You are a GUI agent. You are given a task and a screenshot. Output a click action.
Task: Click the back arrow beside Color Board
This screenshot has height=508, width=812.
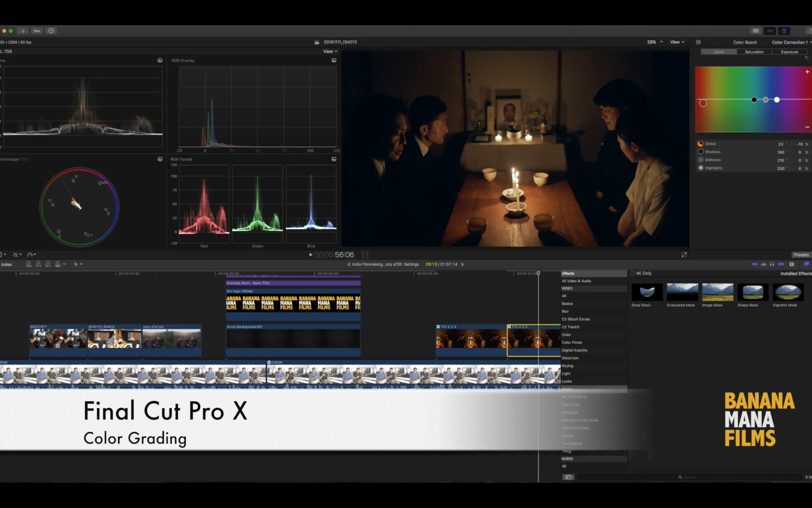pyautogui.click(x=698, y=42)
